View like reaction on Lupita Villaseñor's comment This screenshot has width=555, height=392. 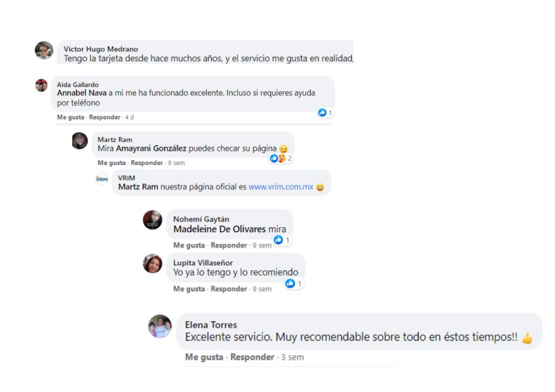tap(293, 284)
